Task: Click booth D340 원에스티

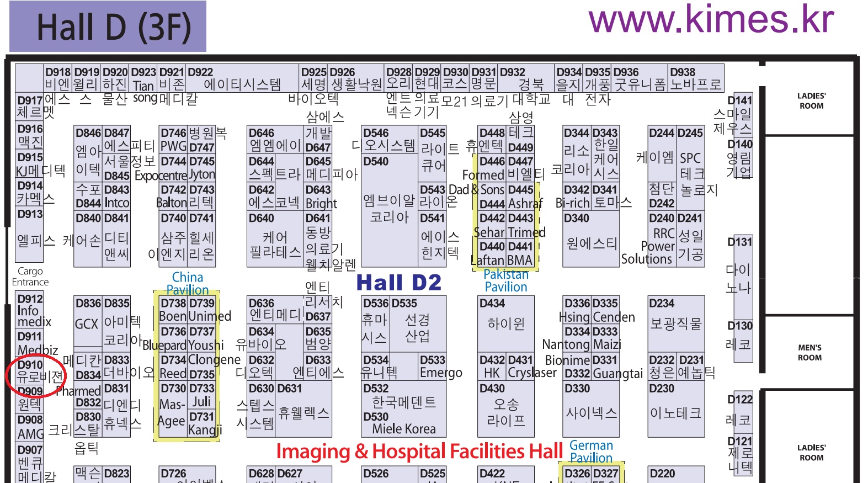Action: [x=591, y=238]
